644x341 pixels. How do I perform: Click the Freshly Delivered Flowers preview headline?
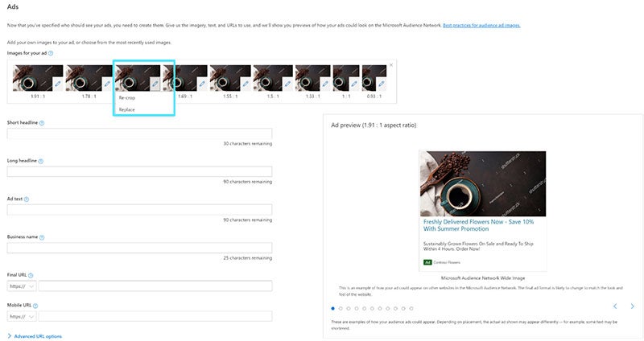click(x=478, y=225)
